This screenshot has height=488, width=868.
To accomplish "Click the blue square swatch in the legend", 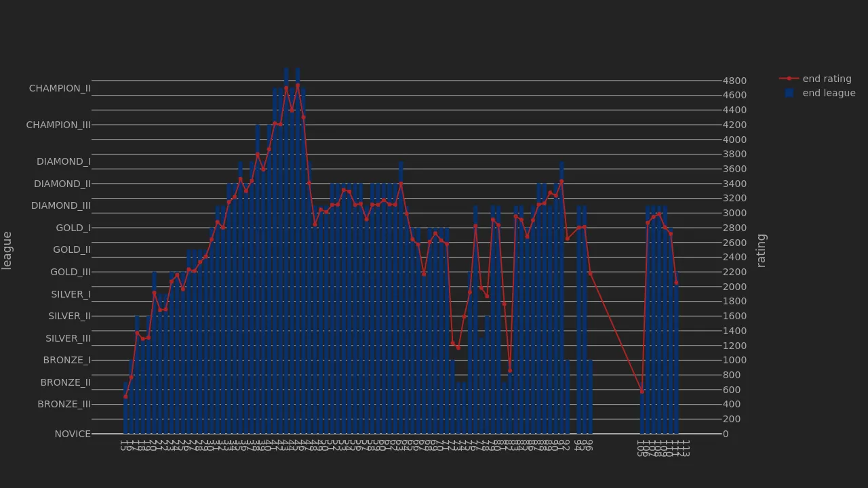I will pyautogui.click(x=789, y=93).
